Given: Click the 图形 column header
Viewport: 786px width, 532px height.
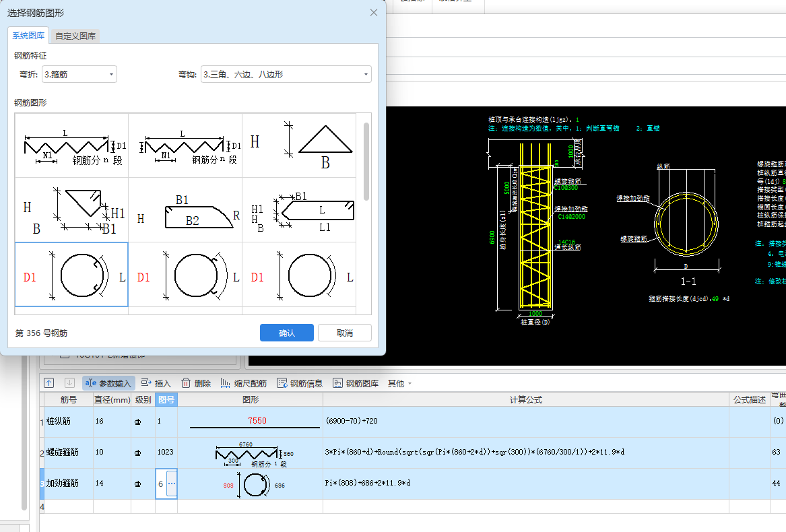Looking at the screenshot, I should (250, 399).
